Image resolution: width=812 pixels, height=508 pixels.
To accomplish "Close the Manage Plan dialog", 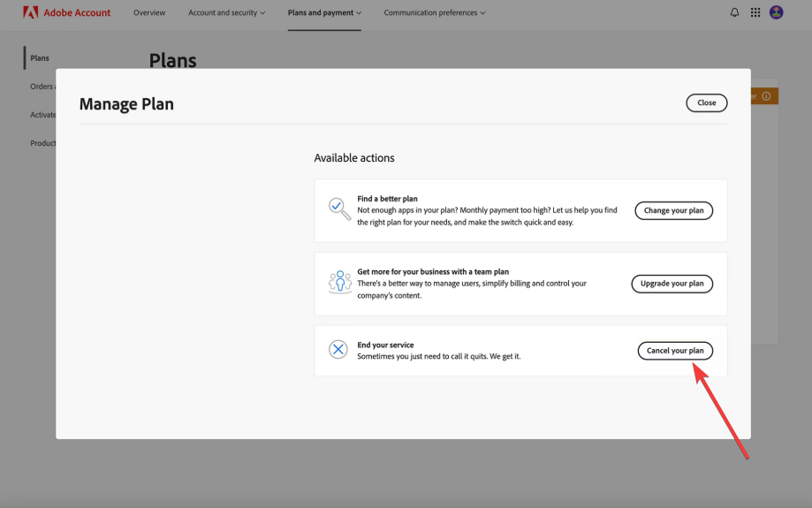I will point(706,102).
